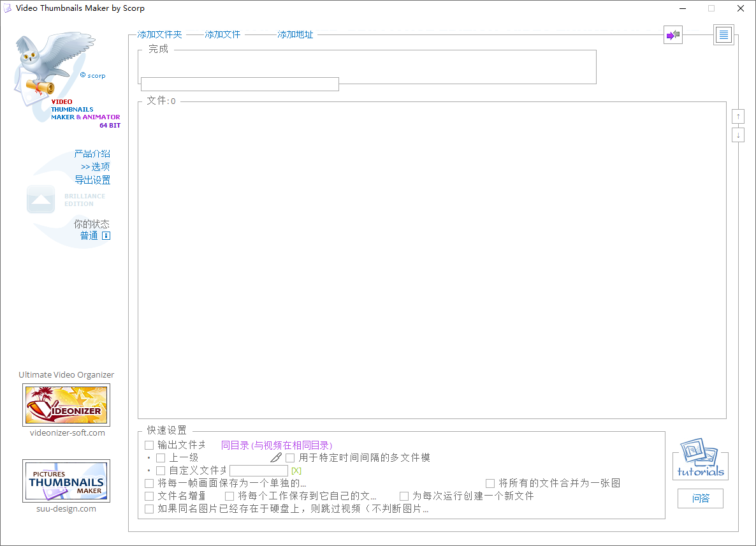Click the custom filename input field
756x546 pixels.
(x=259, y=470)
